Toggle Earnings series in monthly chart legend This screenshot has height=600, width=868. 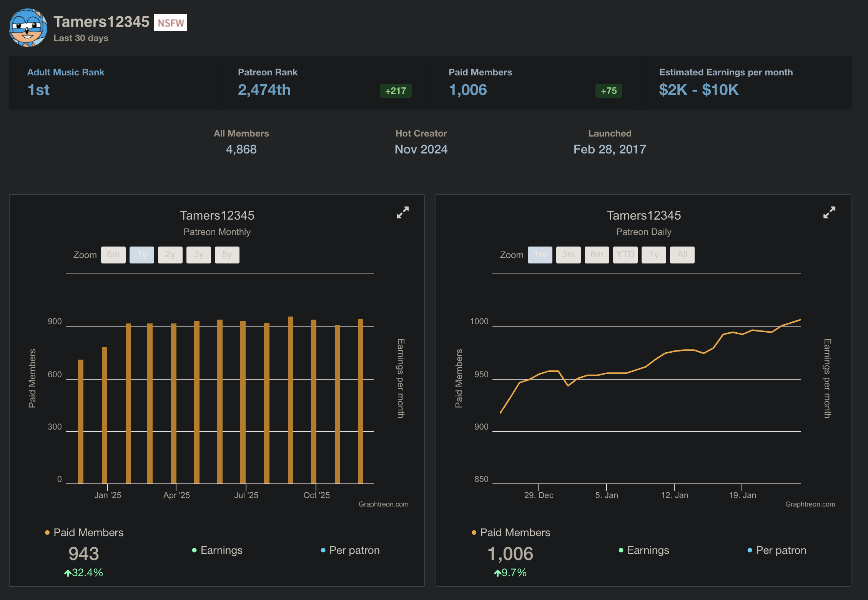221,550
